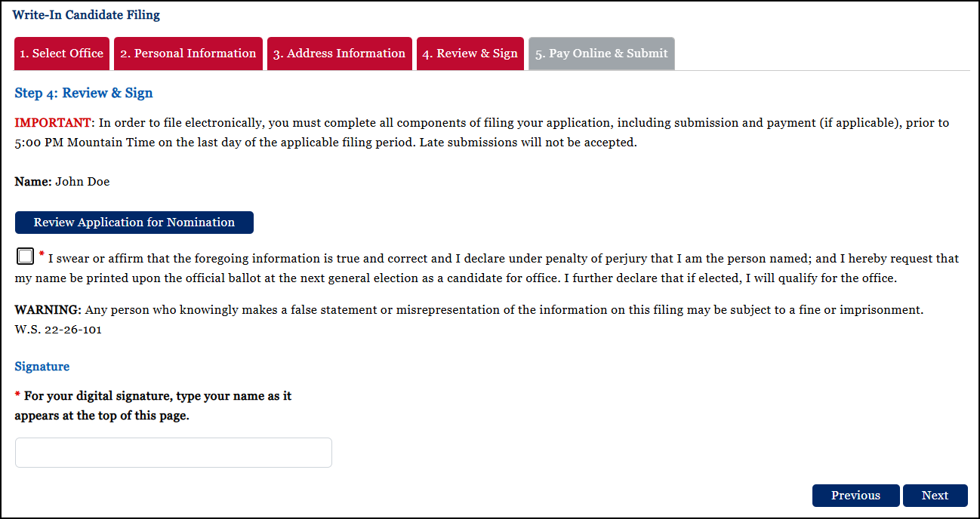Click the perjury affirmation statement text

pos(487,268)
